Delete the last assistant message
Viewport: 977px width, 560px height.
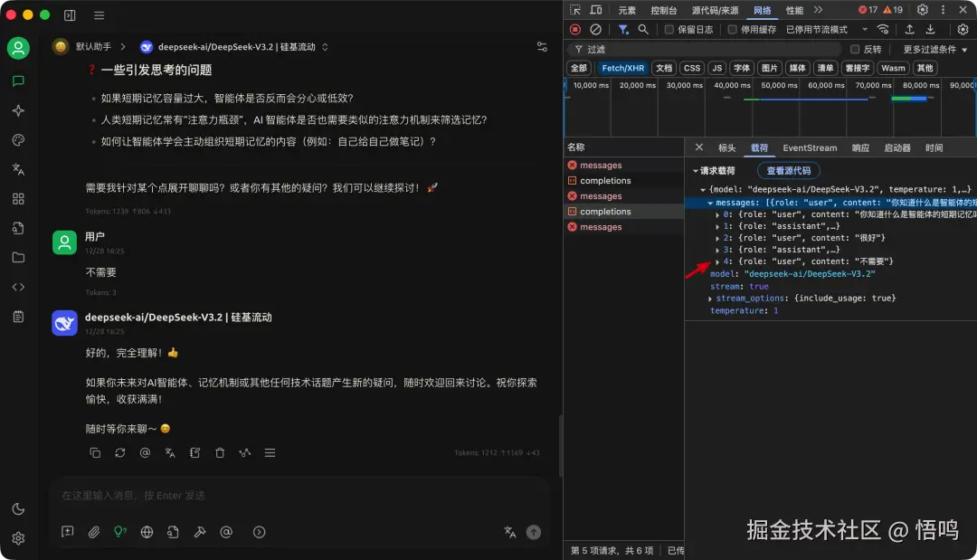[x=220, y=453]
